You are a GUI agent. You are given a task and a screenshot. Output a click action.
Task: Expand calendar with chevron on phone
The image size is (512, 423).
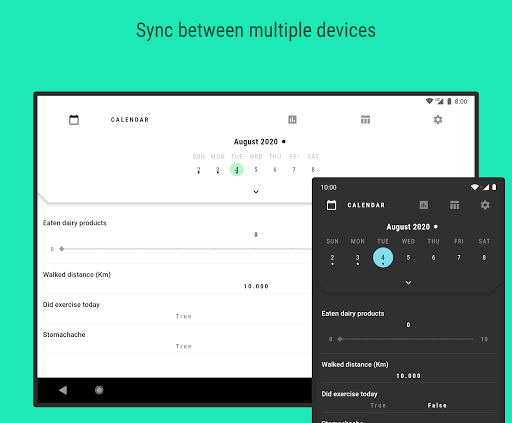tap(408, 282)
